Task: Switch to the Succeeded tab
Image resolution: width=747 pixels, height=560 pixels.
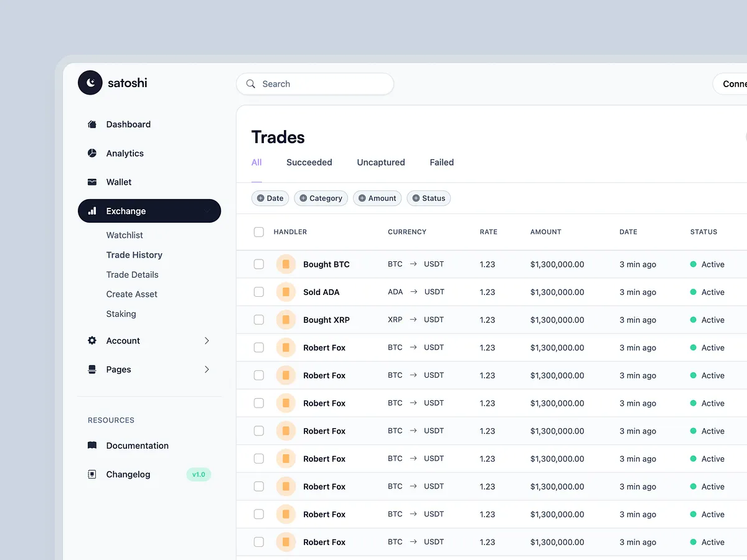Action: coord(309,162)
